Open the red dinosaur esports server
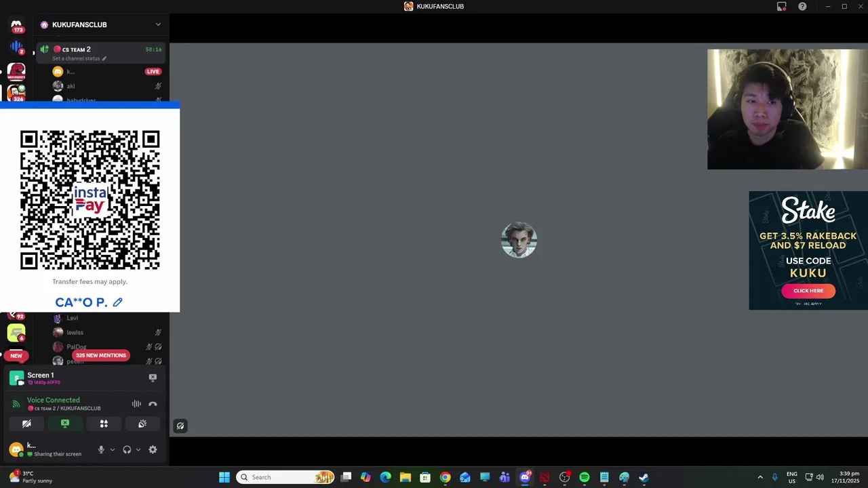This screenshot has height=488, width=868. (x=16, y=71)
